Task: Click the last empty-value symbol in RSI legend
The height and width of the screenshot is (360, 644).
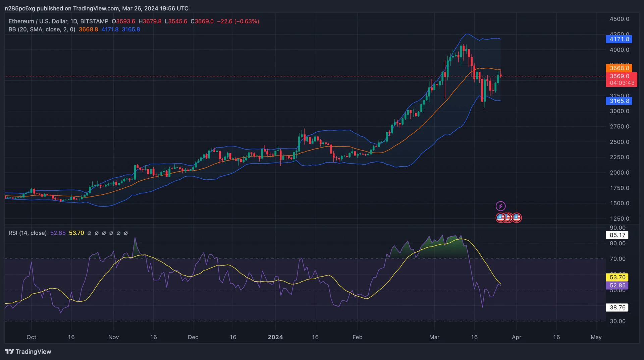Action: (126, 233)
